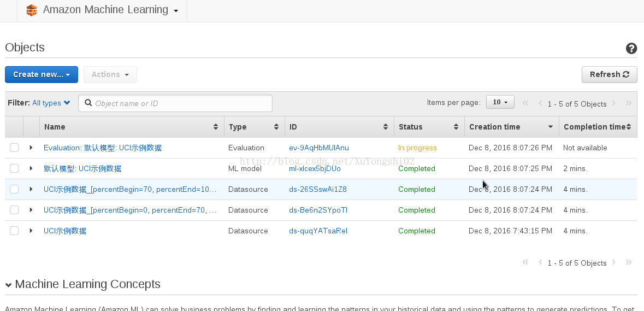Screen dimensions: 644x311
Task: Collapse the Machine Learning Concepts section
Action: (8, 285)
